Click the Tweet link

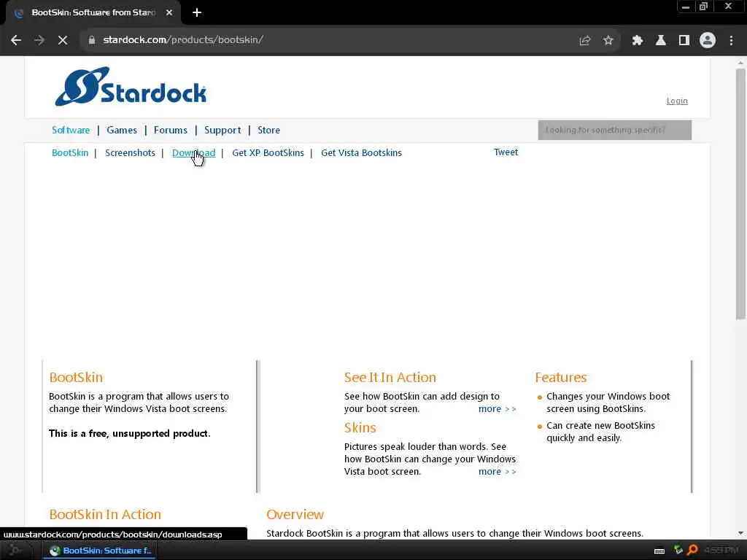click(x=506, y=152)
